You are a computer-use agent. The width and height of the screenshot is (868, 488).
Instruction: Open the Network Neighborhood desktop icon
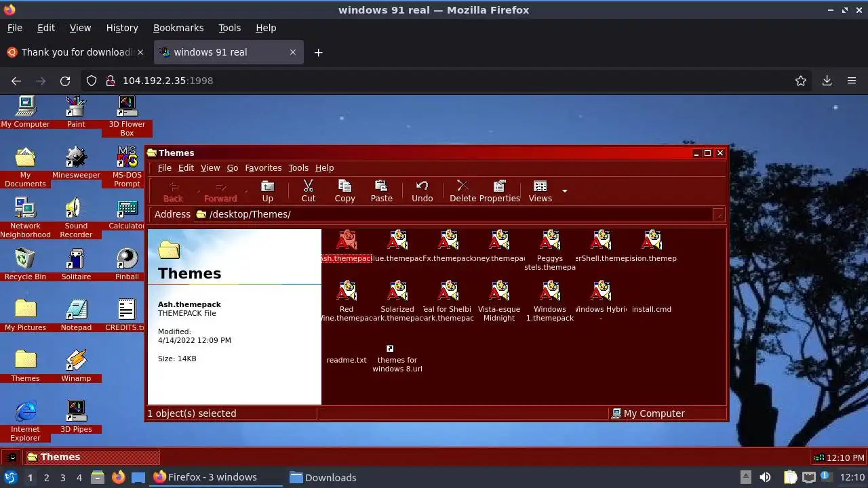(25, 218)
